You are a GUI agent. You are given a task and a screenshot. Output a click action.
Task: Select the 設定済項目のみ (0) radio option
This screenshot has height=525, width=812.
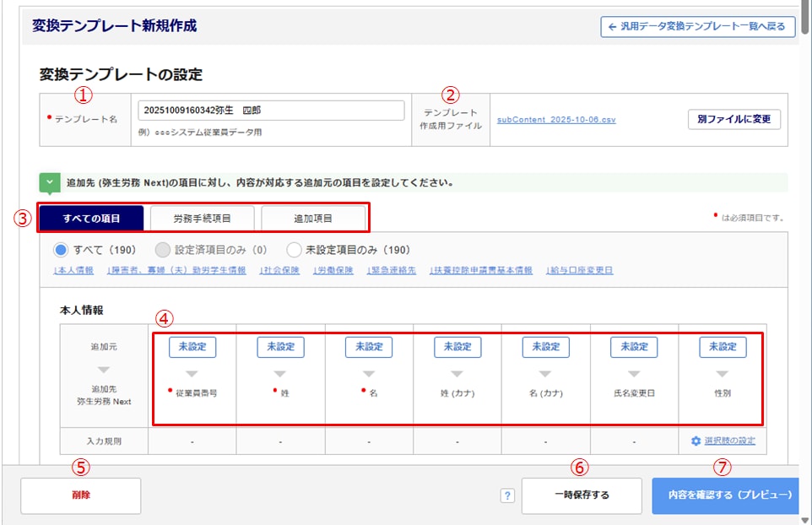164,250
